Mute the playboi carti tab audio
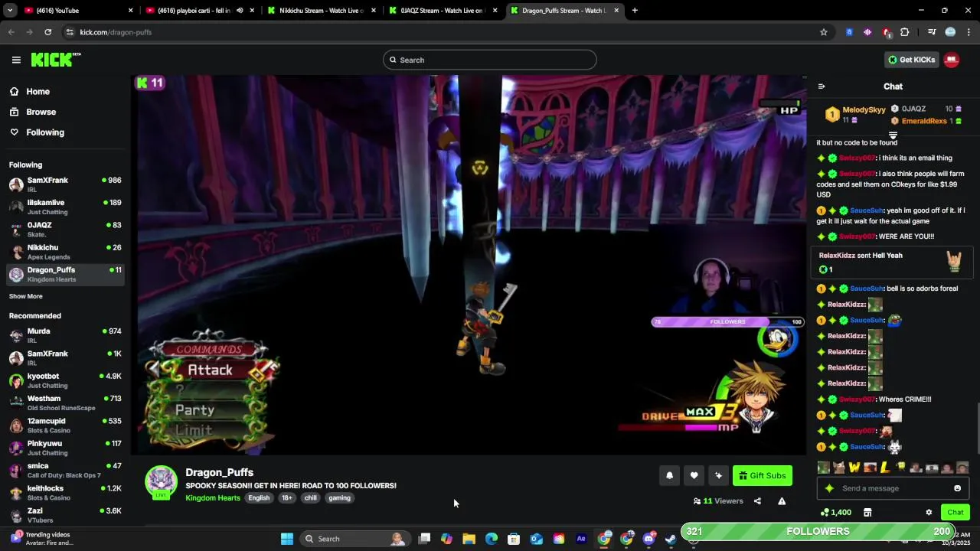The width and height of the screenshot is (980, 551). 240,11
